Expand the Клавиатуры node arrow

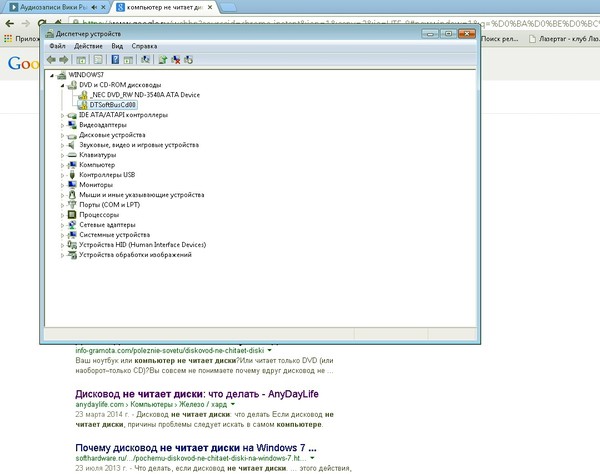coord(62,155)
